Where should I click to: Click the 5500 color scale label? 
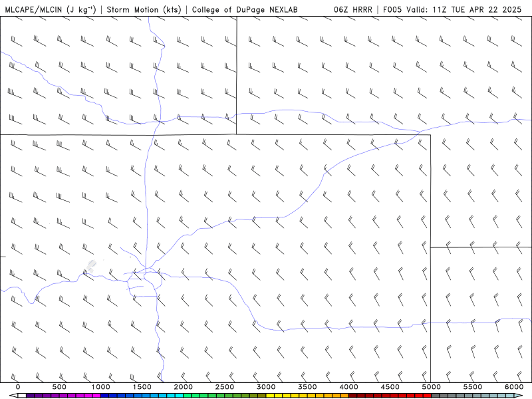point(473,387)
